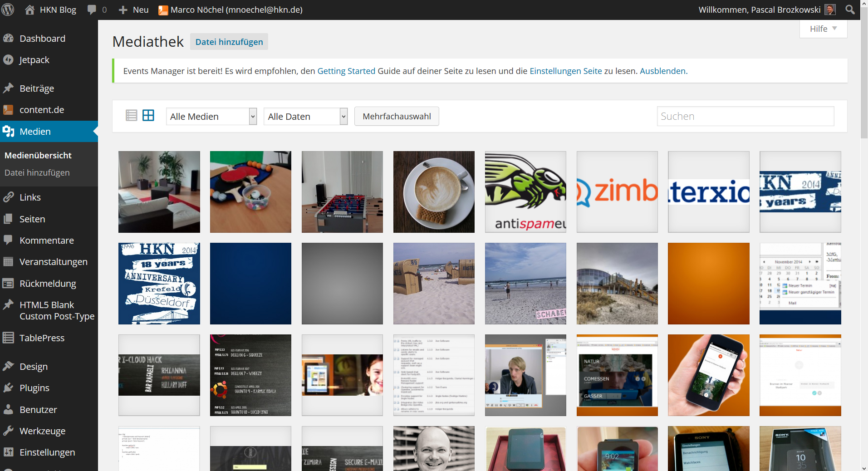Click the Einstellungen sliders icon
Screen dimensions: 868x471
tap(8, 452)
